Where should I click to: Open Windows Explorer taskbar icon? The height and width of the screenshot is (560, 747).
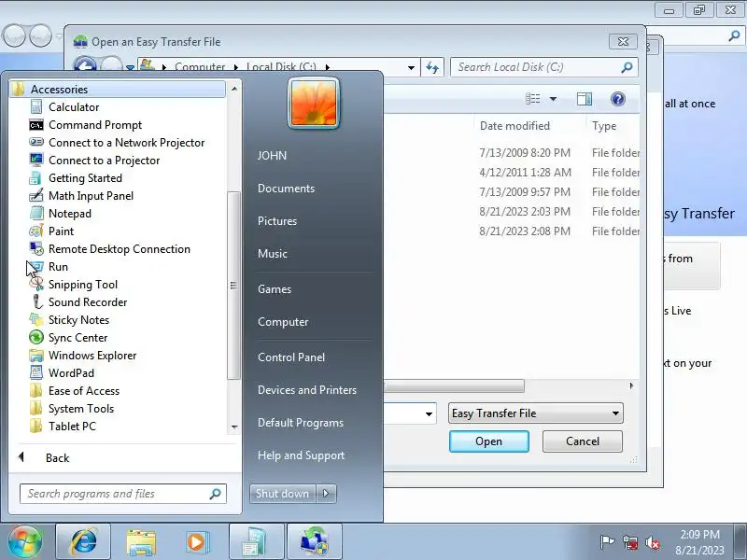(x=141, y=542)
